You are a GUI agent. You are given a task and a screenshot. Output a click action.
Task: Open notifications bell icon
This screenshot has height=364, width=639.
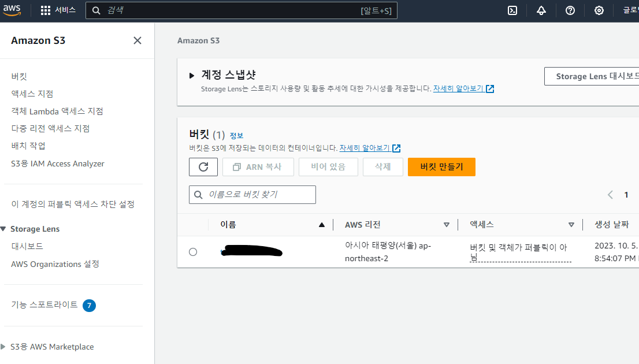[541, 10]
